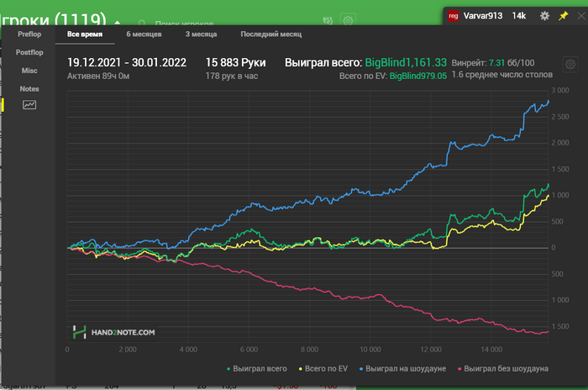Open the Misc tab
The width and height of the screenshot is (588, 390).
[29, 71]
